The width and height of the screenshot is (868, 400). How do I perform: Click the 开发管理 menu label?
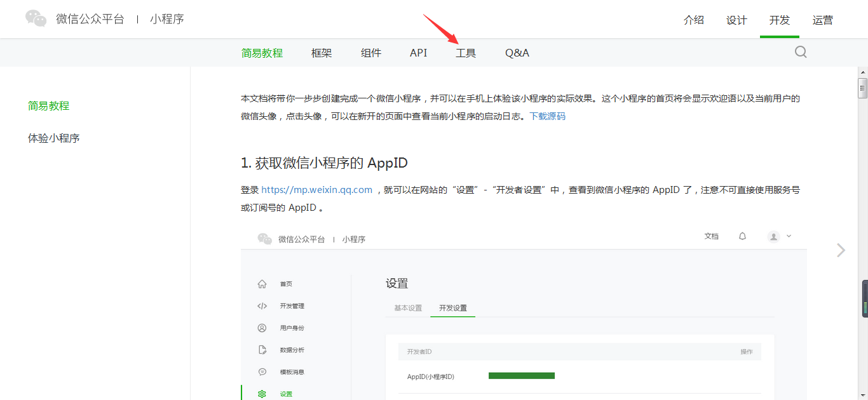[292, 306]
